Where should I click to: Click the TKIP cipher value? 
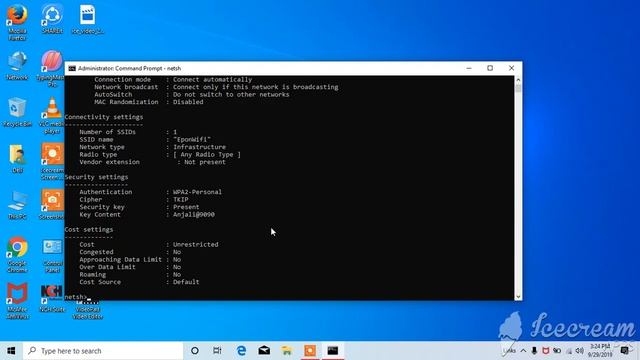180,199
